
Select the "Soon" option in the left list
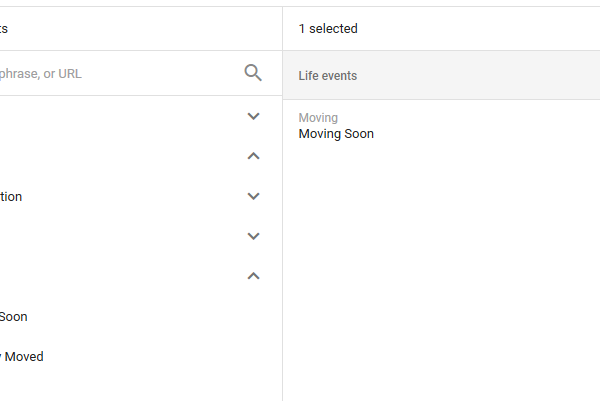click(14, 316)
